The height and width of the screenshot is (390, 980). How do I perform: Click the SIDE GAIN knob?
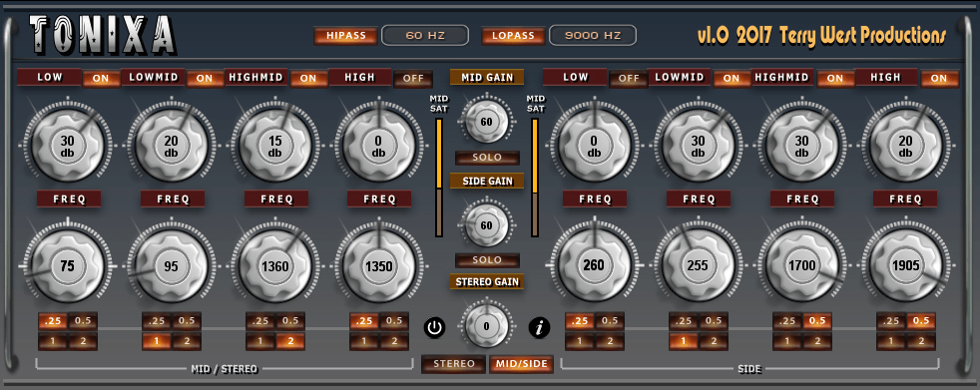coord(487,225)
